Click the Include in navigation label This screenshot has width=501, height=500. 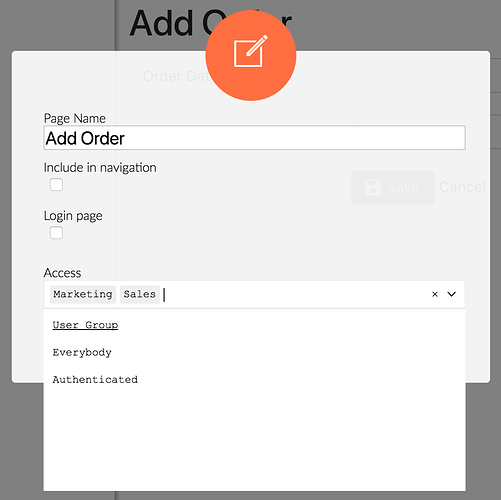[100, 168]
